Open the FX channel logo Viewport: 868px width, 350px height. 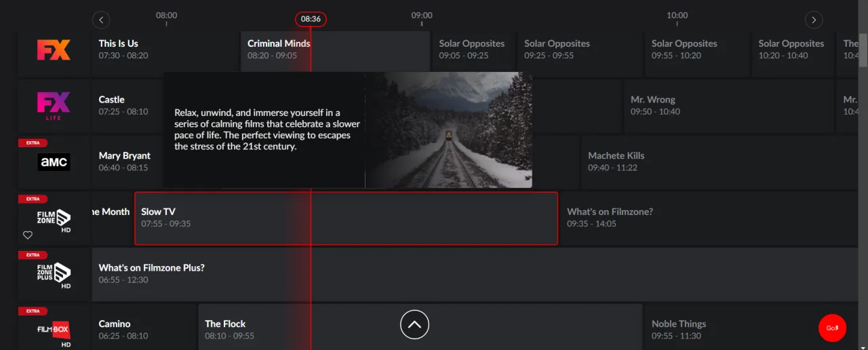[54, 50]
